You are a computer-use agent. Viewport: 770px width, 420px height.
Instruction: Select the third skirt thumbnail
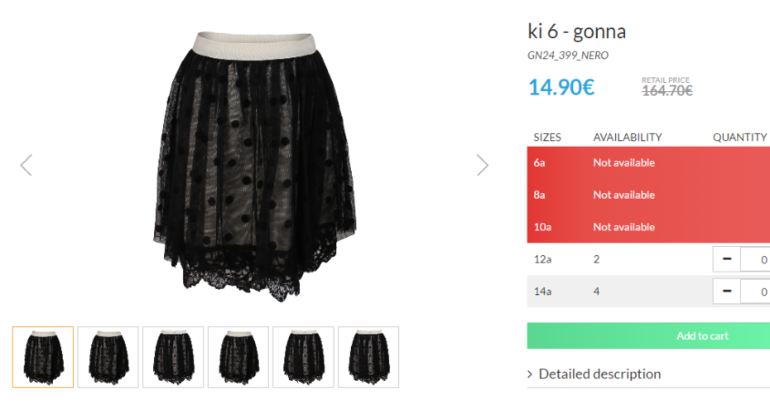click(173, 357)
